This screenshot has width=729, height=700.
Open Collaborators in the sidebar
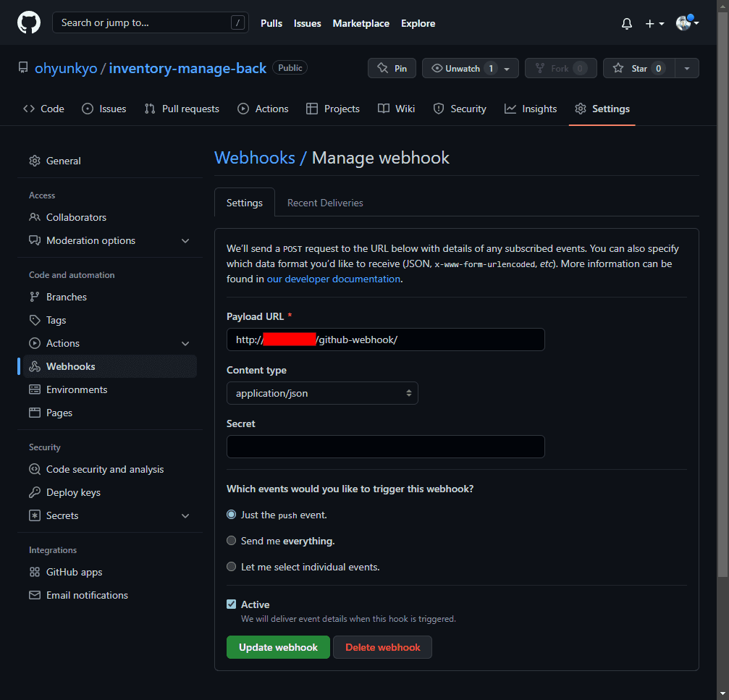pyautogui.click(x=110, y=217)
